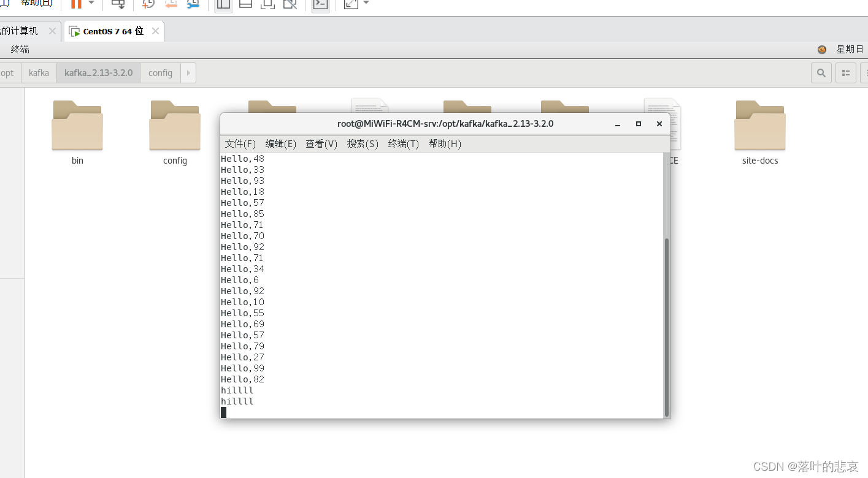Click the path bar forward scroll arrow
868x478 pixels.
pyautogui.click(x=188, y=73)
